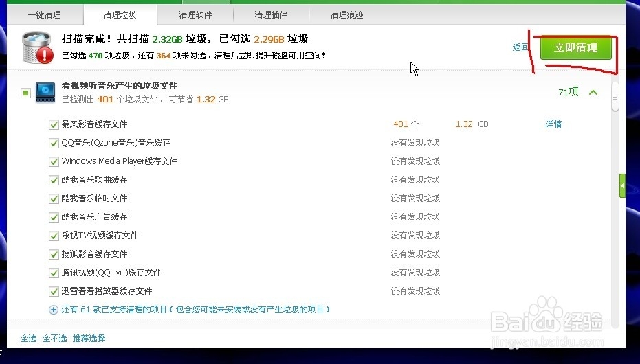Go to 清理插件 tab
Screen dimensions: 640x364
coord(271,15)
